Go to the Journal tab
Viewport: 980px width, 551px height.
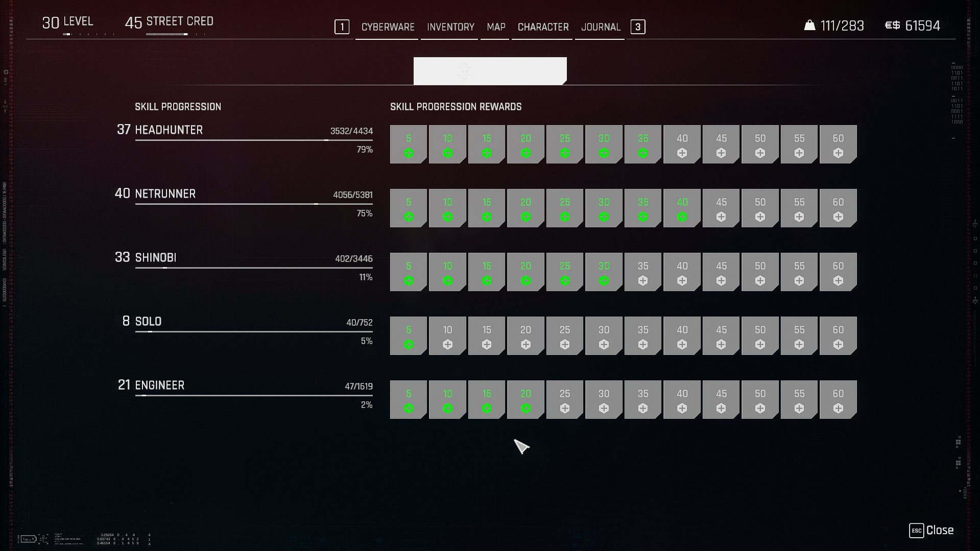tap(601, 27)
